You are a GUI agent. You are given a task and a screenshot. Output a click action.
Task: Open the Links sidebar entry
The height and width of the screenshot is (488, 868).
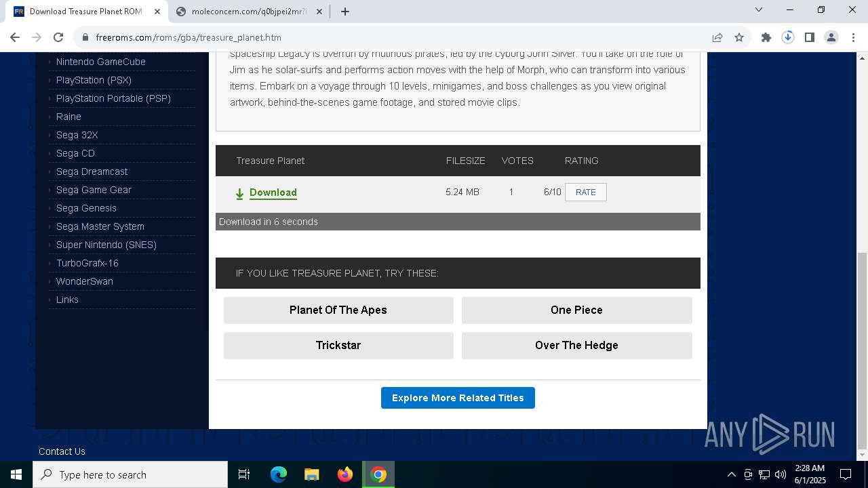point(67,300)
